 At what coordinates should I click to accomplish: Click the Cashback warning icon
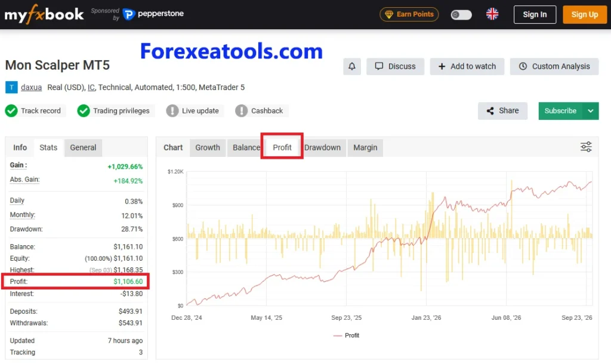click(241, 110)
